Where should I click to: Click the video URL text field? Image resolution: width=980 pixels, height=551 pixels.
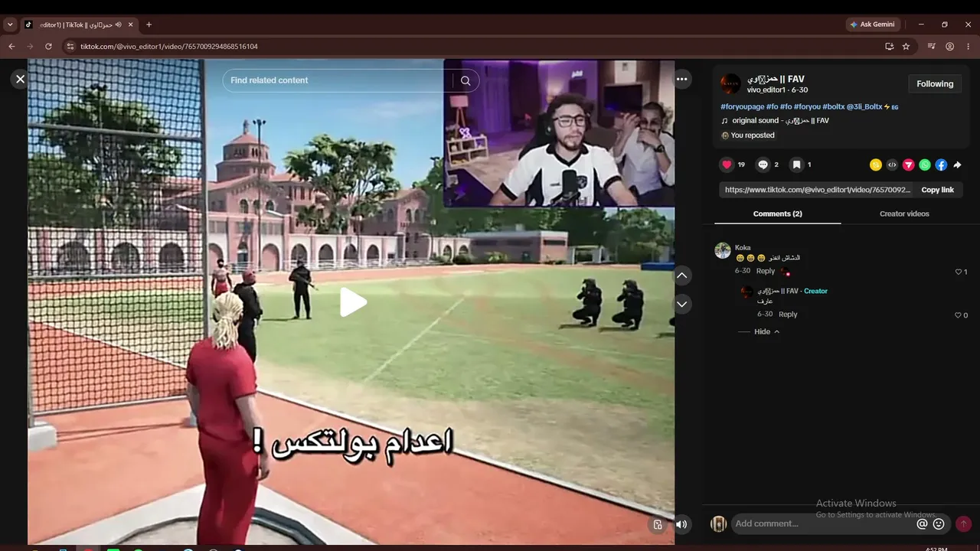coord(816,190)
